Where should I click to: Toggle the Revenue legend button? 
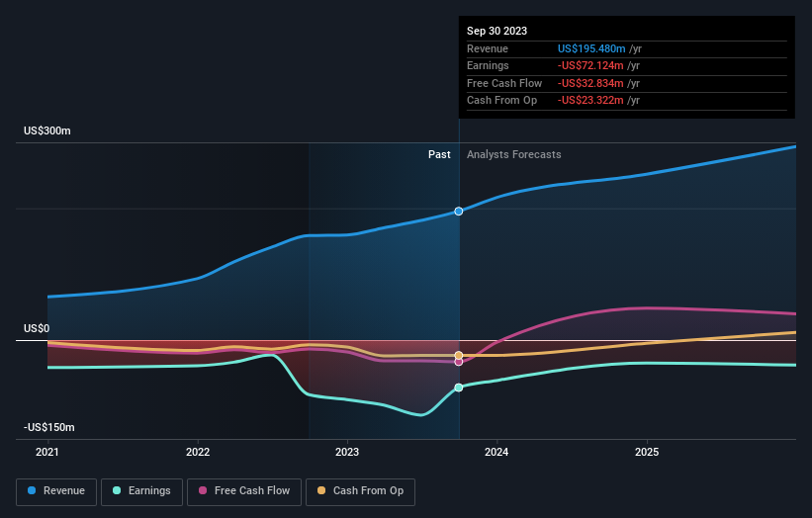point(56,491)
